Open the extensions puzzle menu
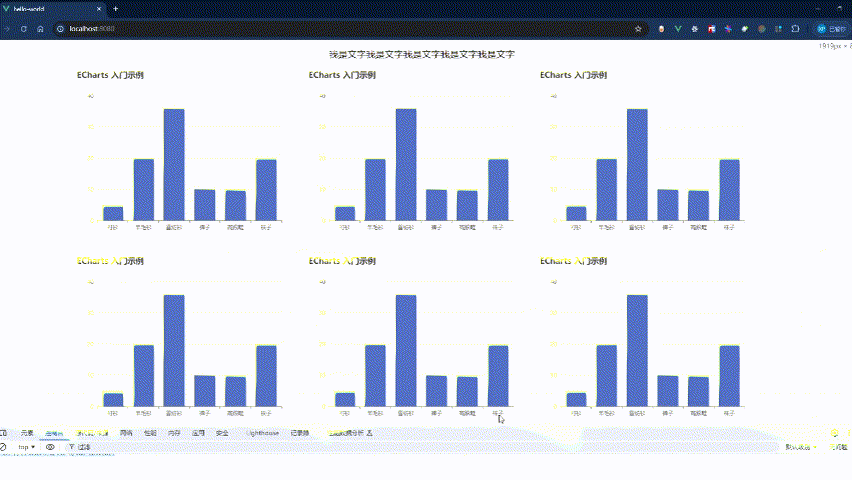This screenshot has height=480, width=852. pos(795,29)
